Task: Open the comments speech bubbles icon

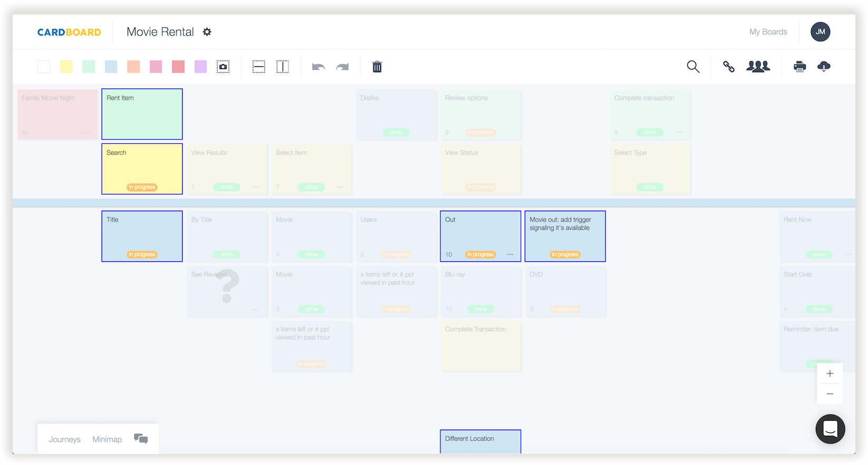Action: 141,439
